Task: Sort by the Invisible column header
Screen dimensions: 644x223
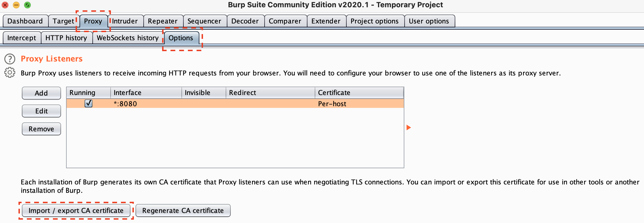Action: pyautogui.click(x=204, y=93)
